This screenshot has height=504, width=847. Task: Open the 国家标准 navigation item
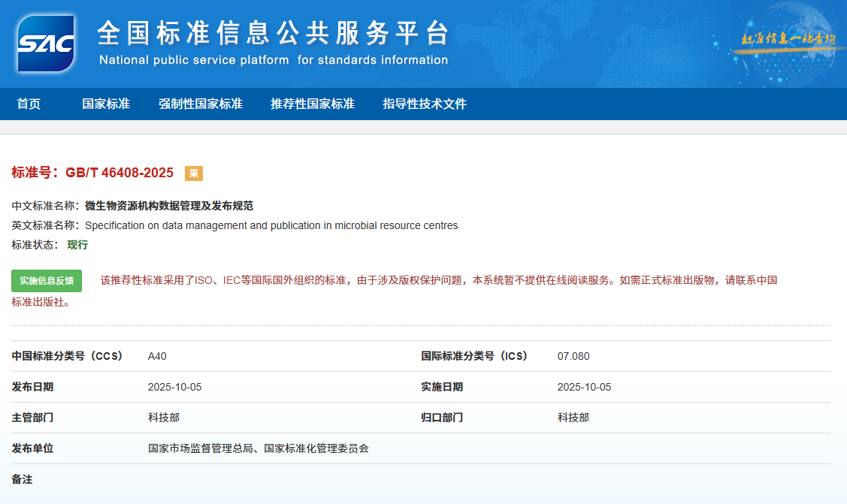[106, 104]
